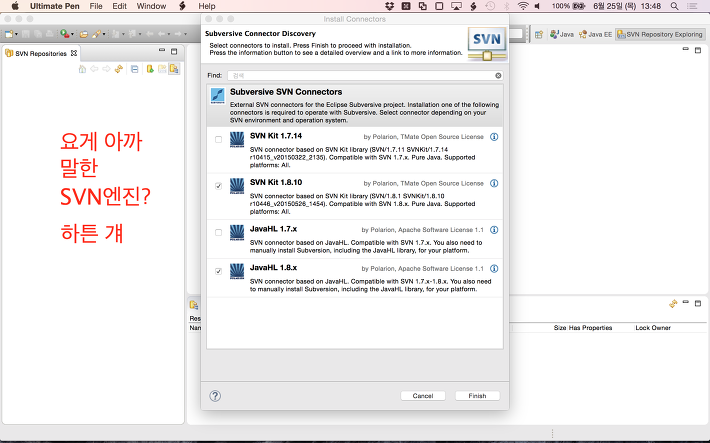Clear the Find field with X icon

(x=498, y=76)
